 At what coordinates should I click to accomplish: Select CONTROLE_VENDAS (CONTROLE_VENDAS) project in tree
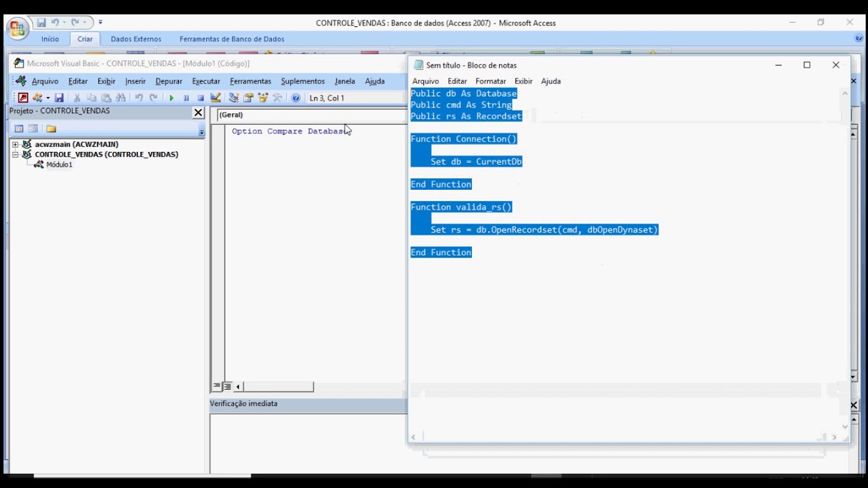(x=106, y=155)
